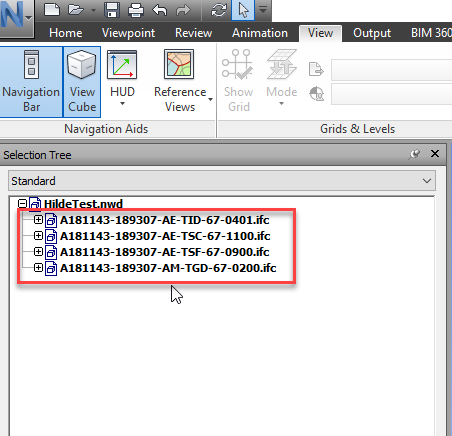
Task: Select A181143-189307-AE-TID-67-0401.ifc file
Action: [x=165, y=220]
